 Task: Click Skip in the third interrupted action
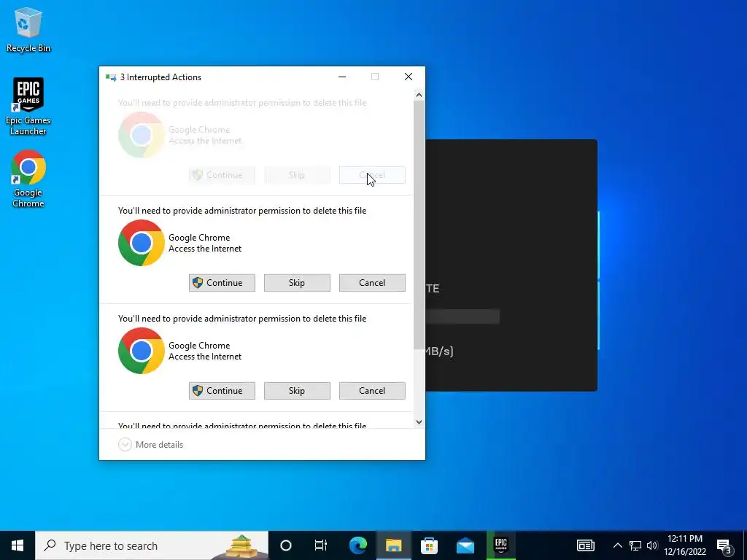[x=297, y=391]
